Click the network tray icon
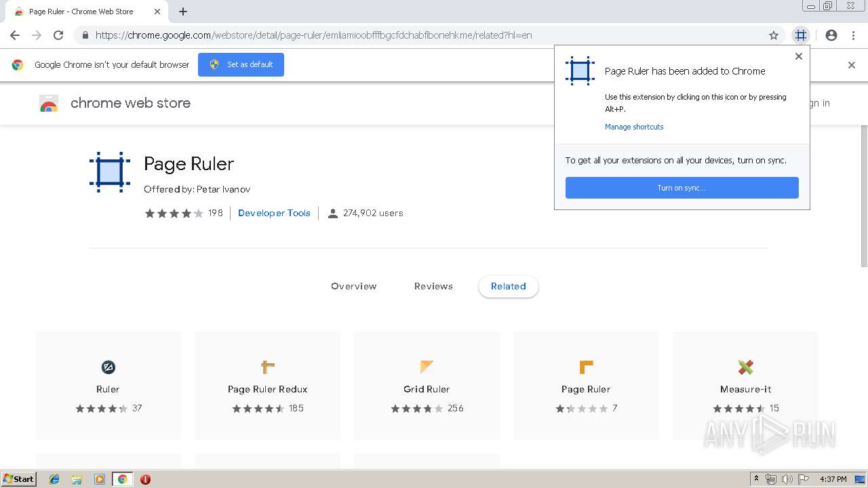The width and height of the screenshot is (868, 488). (x=771, y=479)
